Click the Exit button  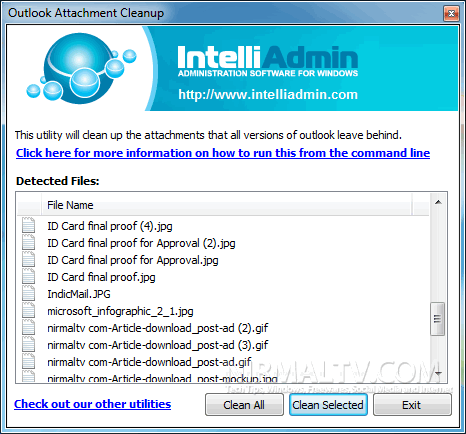point(412,405)
